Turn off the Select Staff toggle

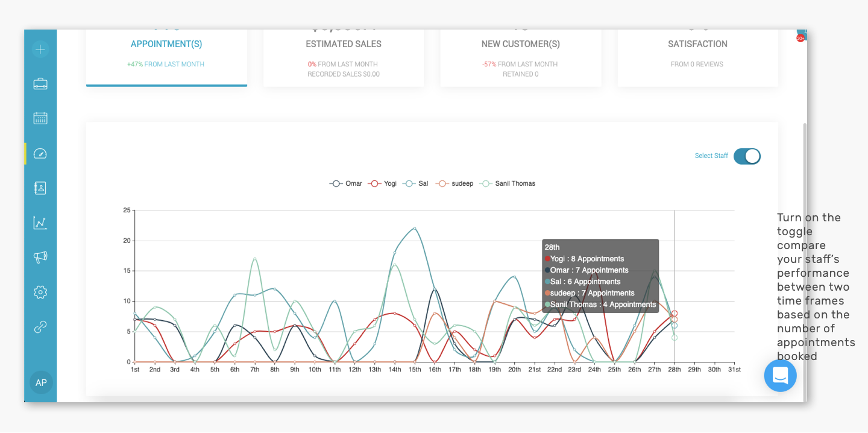pos(747,156)
